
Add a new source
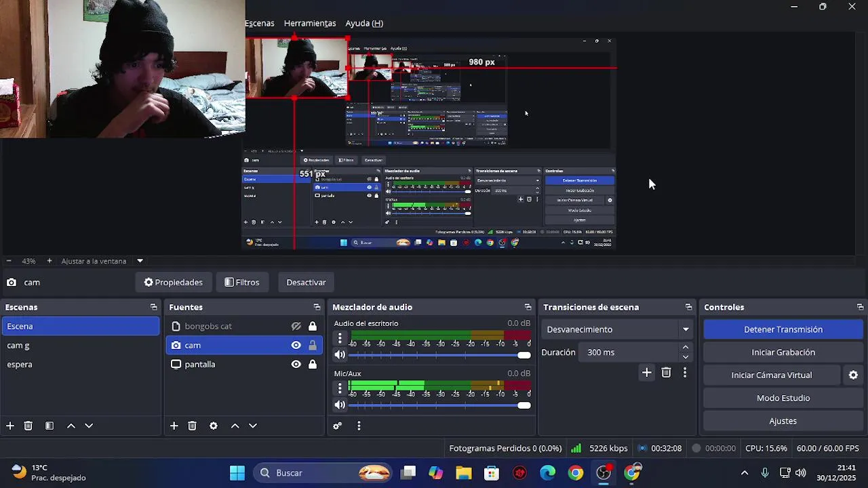click(x=174, y=426)
